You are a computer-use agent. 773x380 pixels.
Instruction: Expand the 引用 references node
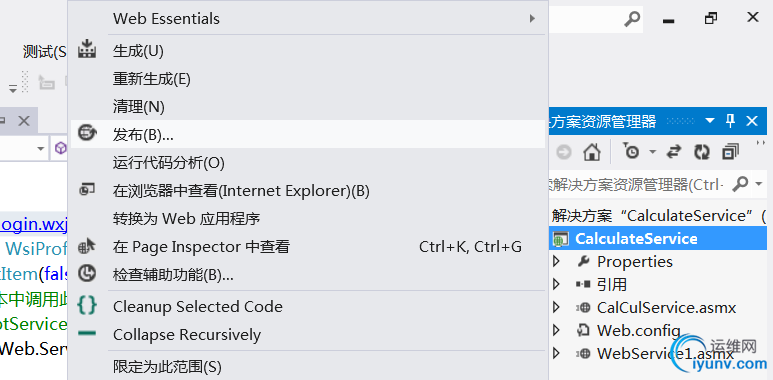coord(557,284)
